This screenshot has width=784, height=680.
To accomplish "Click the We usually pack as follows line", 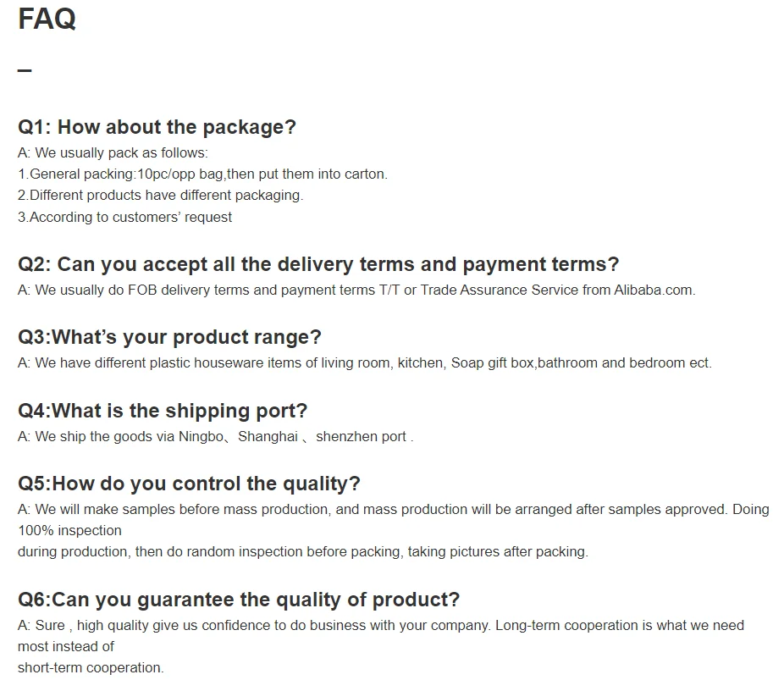I will tap(113, 153).
